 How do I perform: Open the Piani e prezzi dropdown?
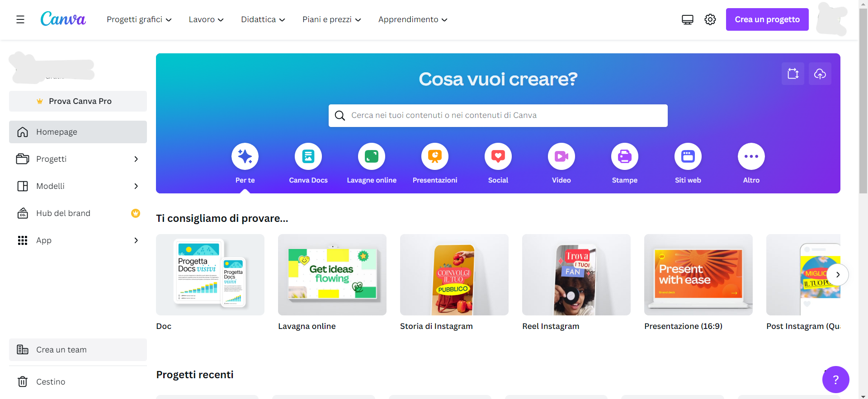pyautogui.click(x=331, y=19)
